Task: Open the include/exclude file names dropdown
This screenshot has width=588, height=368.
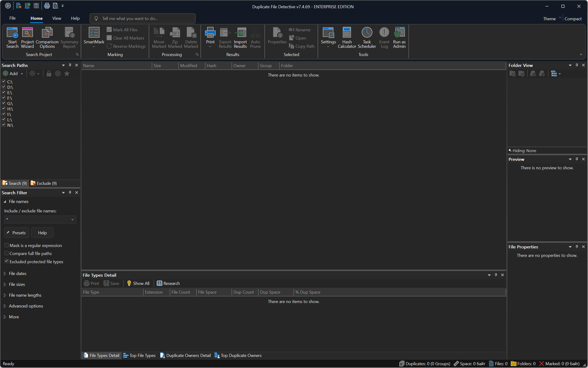Action: coord(72,219)
